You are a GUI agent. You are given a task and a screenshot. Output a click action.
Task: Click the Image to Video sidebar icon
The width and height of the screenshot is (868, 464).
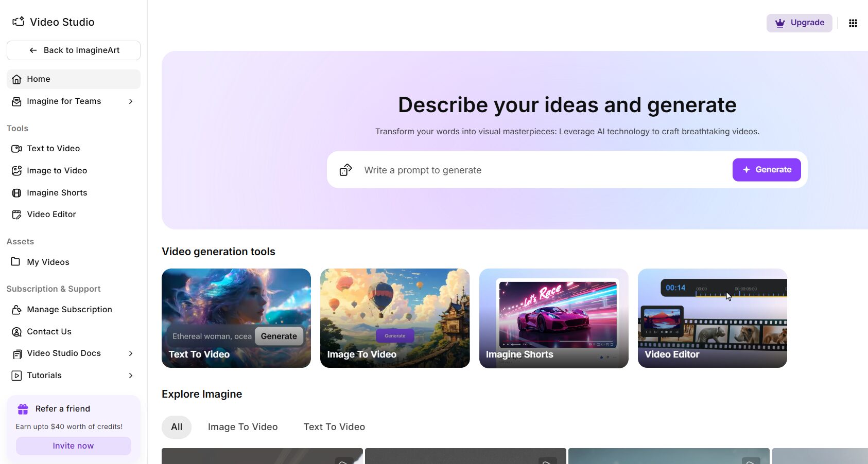(16, 171)
